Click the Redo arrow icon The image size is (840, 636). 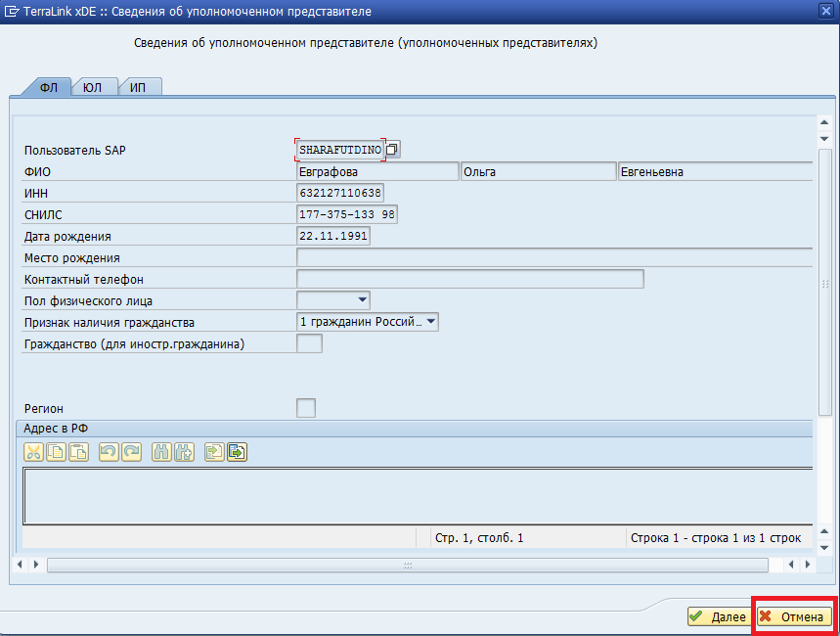[131, 451]
